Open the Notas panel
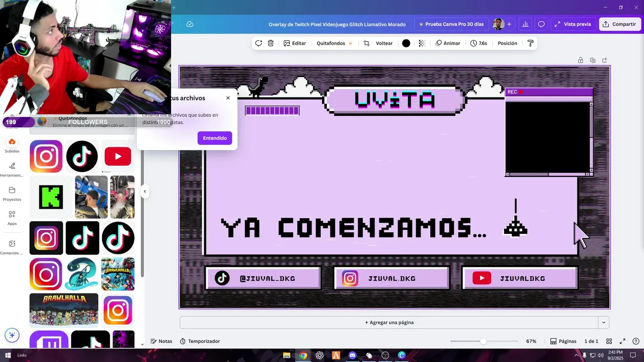644x362 pixels. pos(161,341)
